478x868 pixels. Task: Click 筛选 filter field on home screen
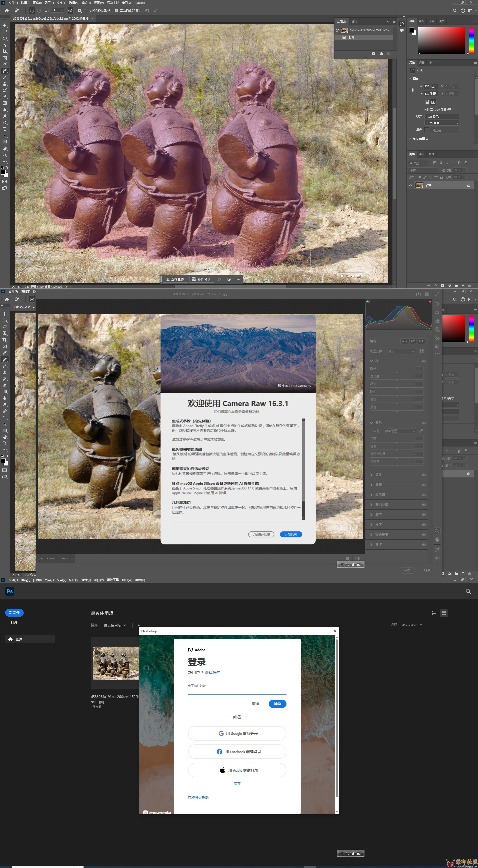(424, 625)
